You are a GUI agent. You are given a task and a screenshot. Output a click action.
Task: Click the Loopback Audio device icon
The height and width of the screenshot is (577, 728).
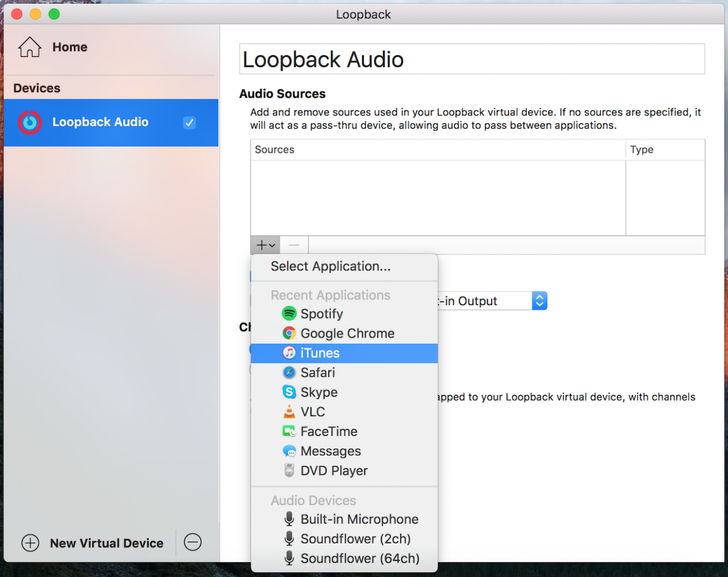(x=29, y=122)
